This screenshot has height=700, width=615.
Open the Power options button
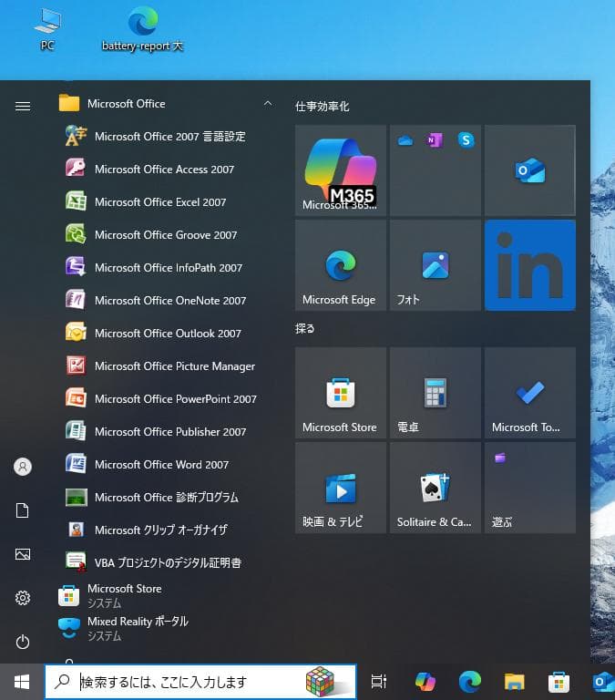pos(23,642)
